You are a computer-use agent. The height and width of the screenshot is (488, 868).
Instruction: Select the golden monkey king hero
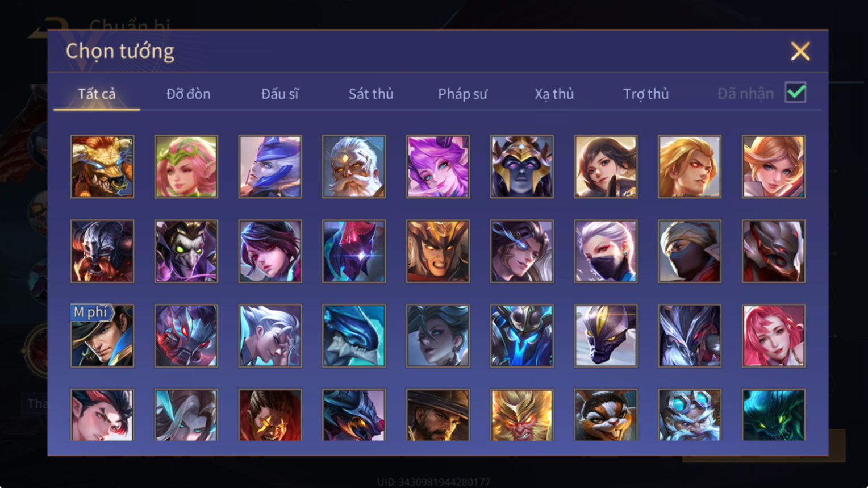[x=522, y=415]
